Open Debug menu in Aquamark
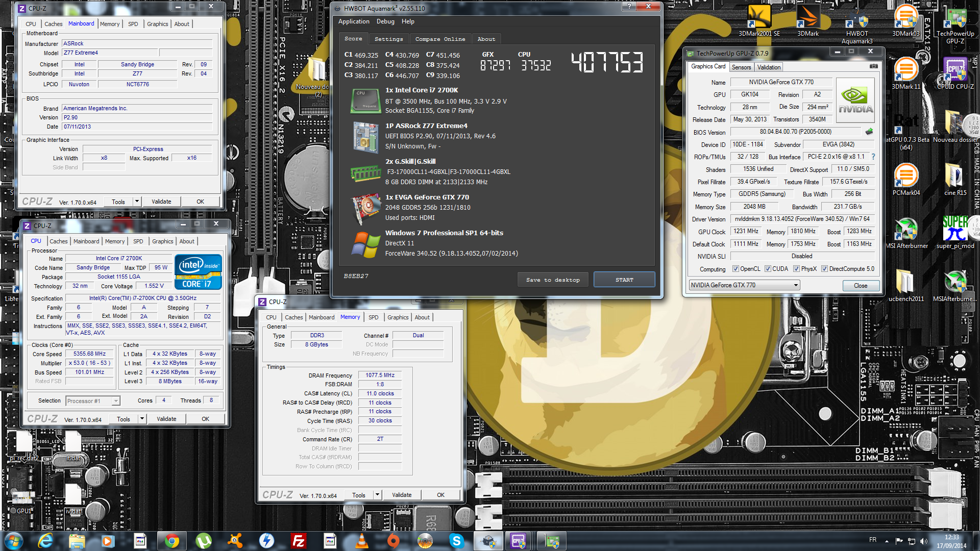This screenshot has height=551, width=980. tap(385, 21)
